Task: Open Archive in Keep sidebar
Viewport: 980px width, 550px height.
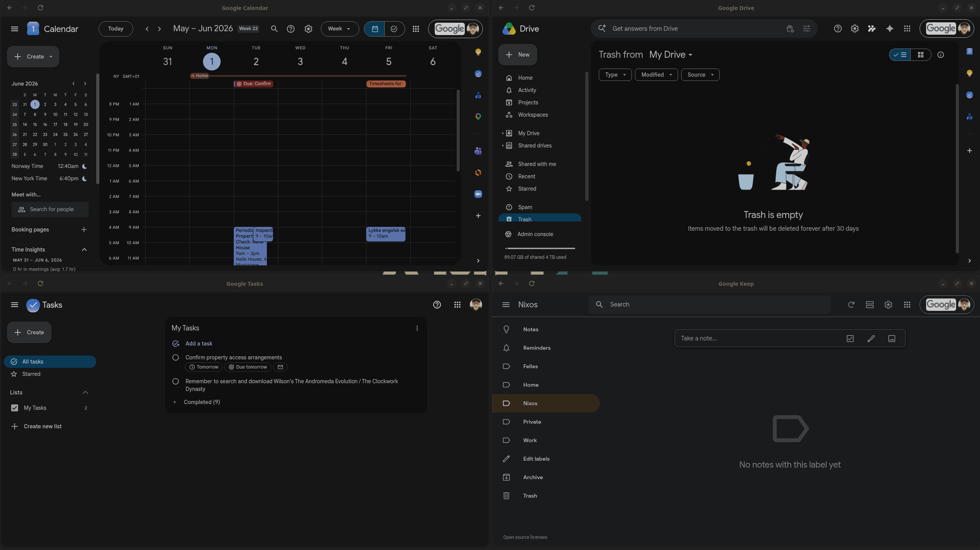Action: (546, 477)
